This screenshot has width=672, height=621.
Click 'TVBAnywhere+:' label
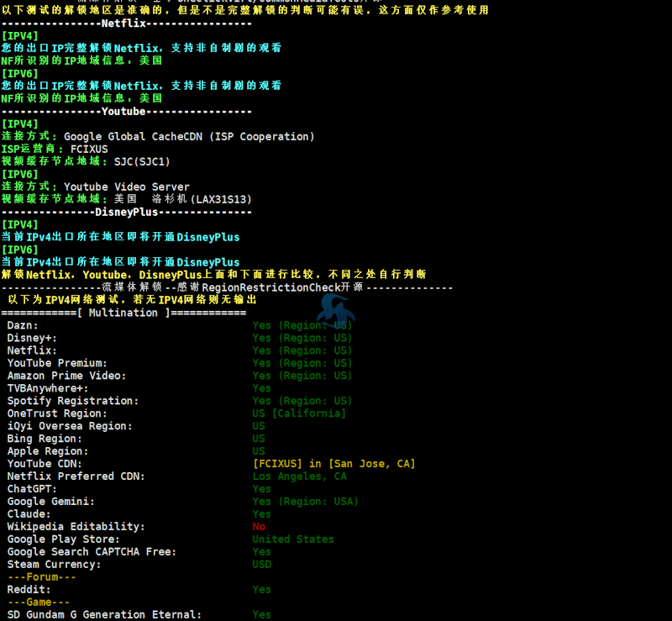48,388
